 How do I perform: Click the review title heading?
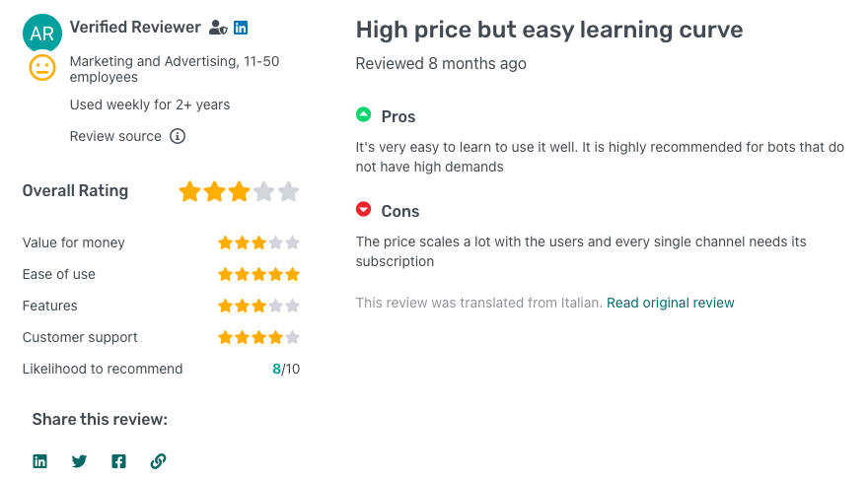pyautogui.click(x=549, y=31)
